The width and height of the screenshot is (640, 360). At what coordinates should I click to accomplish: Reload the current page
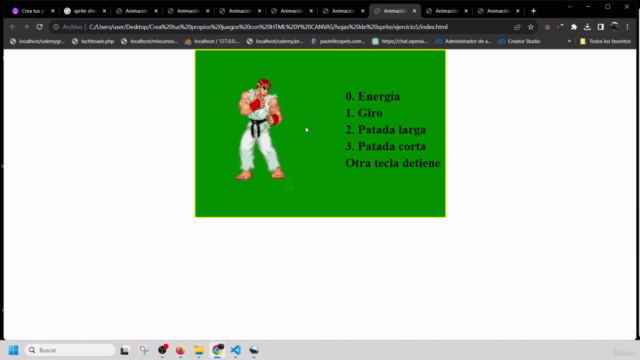(40, 27)
